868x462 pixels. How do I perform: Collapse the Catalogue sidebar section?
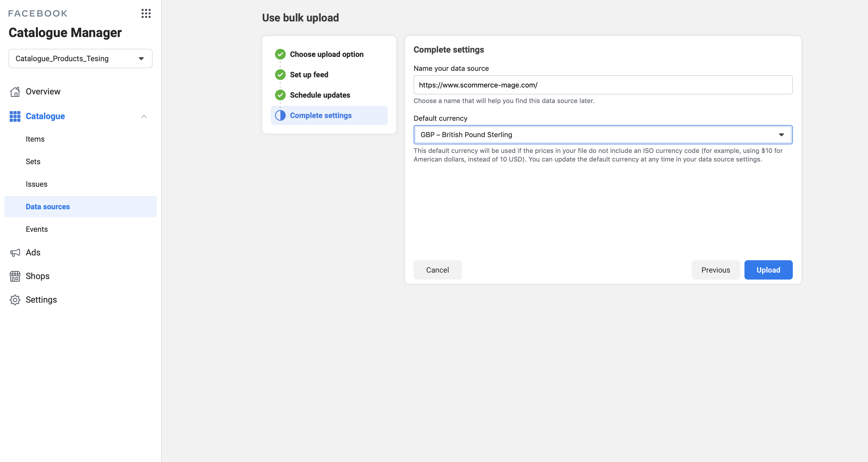tap(144, 116)
